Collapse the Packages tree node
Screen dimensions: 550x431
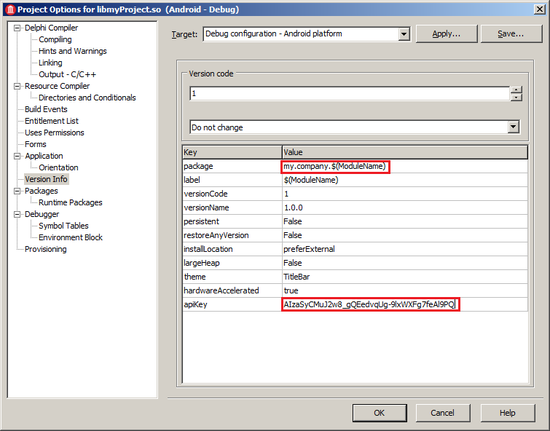[x=16, y=191]
